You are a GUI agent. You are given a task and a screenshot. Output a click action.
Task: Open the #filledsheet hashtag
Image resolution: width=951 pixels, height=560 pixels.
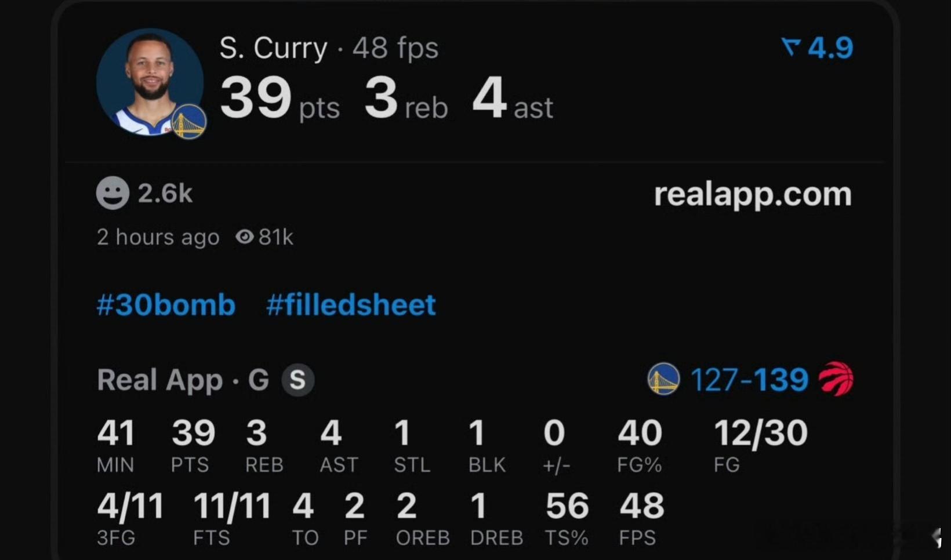click(351, 305)
